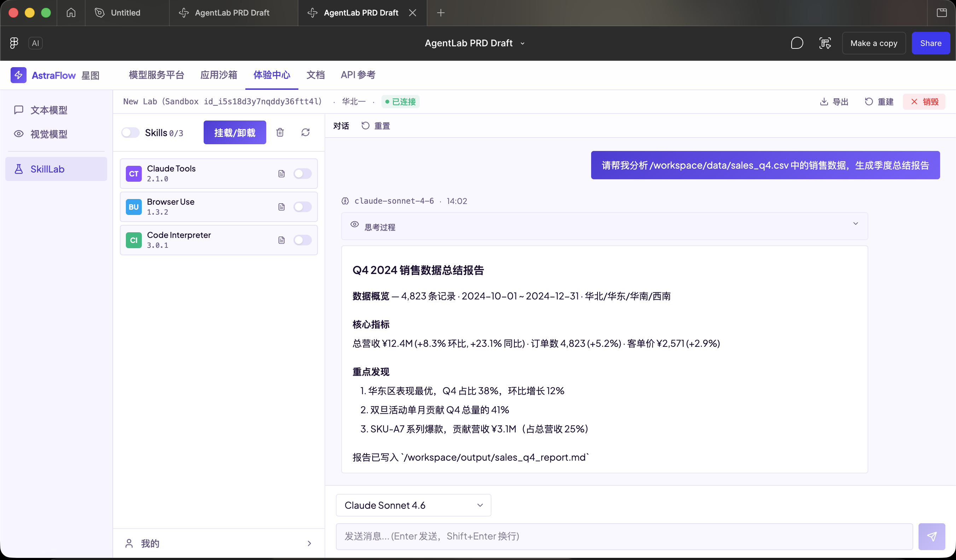
Task: Click Make a copy button
Action: click(x=874, y=43)
